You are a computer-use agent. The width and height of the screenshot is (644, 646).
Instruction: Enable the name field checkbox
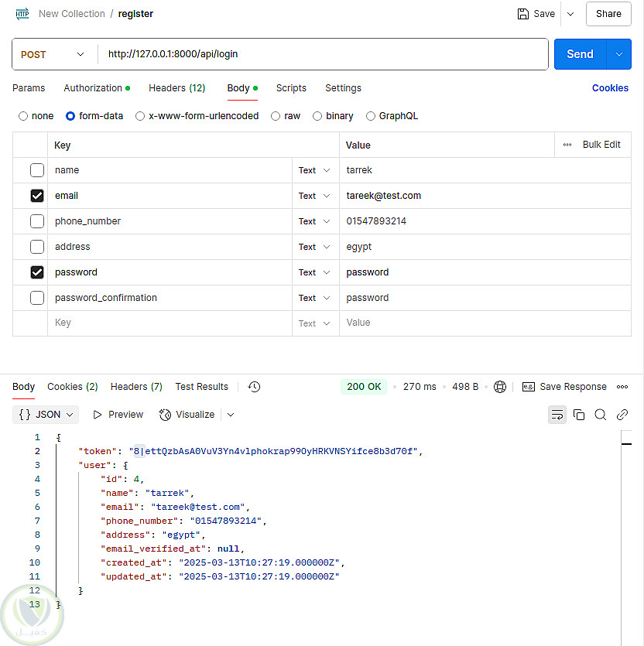[x=37, y=170]
